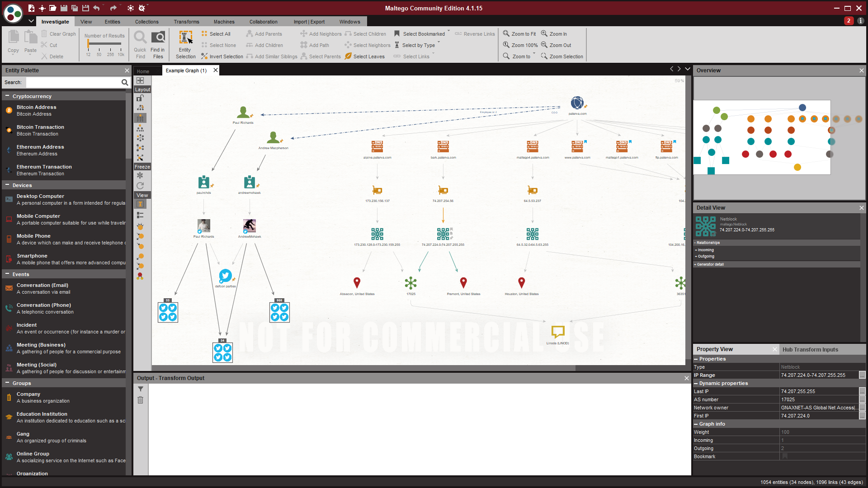Image resolution: width=868 pixels, height=488 pixels.
Task: Click the Number of Results slider
Action: pyautogui.click(x=104, y=44)
